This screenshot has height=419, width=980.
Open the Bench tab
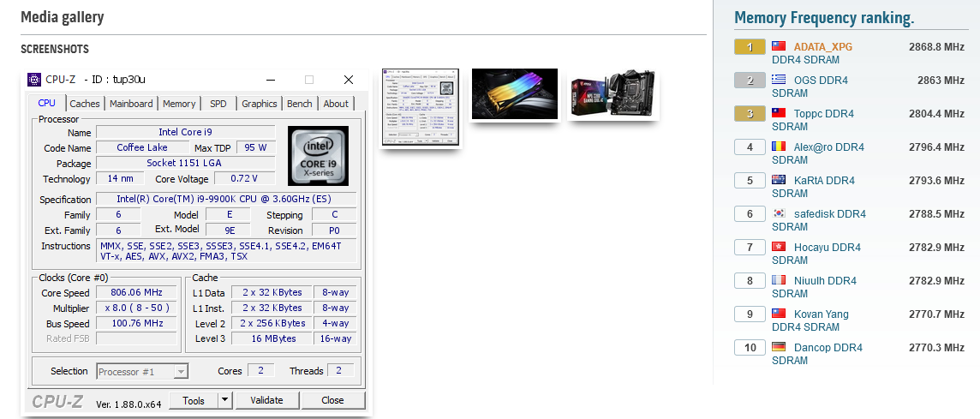click(299, 104)
